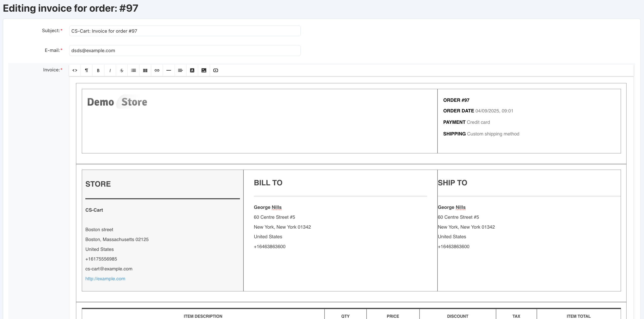The width and height of the screenshot is (644, 319).
Task: Click the E-mail input field
Action: point(185,50)
